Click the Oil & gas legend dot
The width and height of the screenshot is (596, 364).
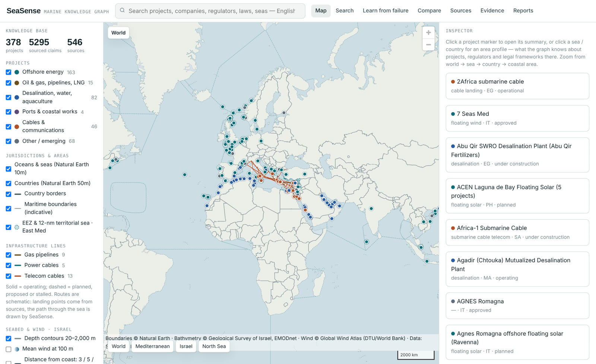(x=17, y=83)
